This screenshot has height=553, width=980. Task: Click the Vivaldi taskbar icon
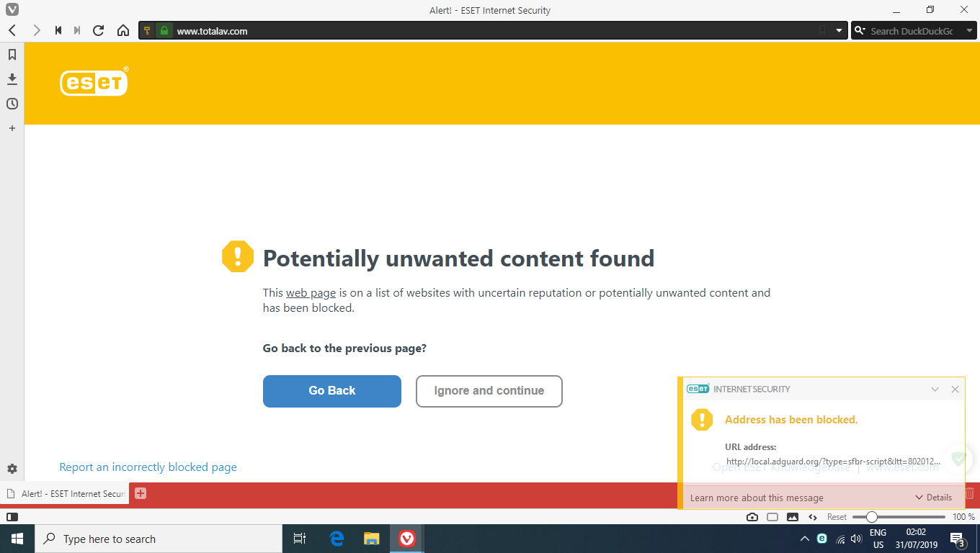[407, 539]
